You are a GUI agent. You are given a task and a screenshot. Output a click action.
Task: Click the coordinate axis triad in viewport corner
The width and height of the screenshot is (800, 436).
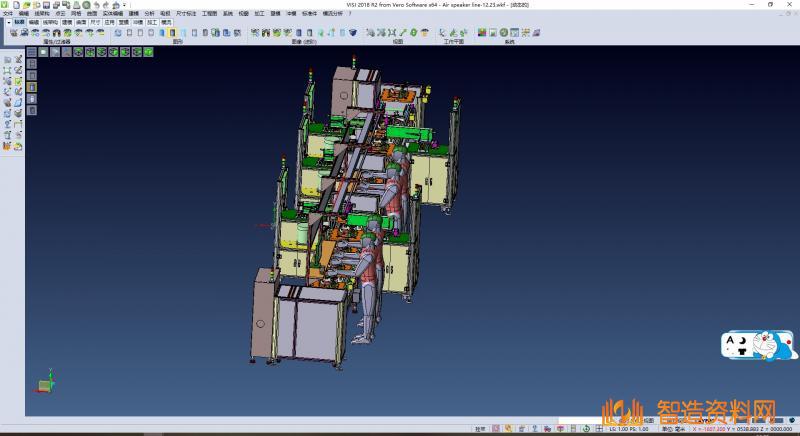[45, 384]
